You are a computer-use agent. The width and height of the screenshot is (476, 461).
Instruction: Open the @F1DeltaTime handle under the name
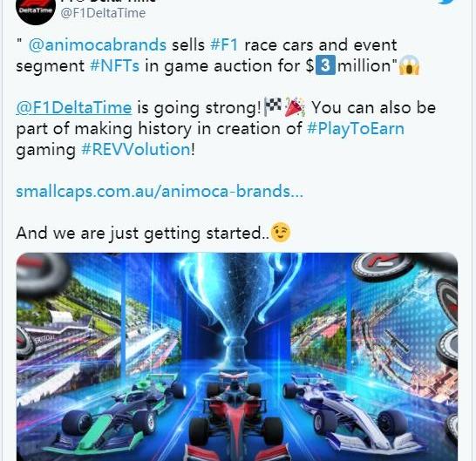pyautogui.click(x=103, y=13)
